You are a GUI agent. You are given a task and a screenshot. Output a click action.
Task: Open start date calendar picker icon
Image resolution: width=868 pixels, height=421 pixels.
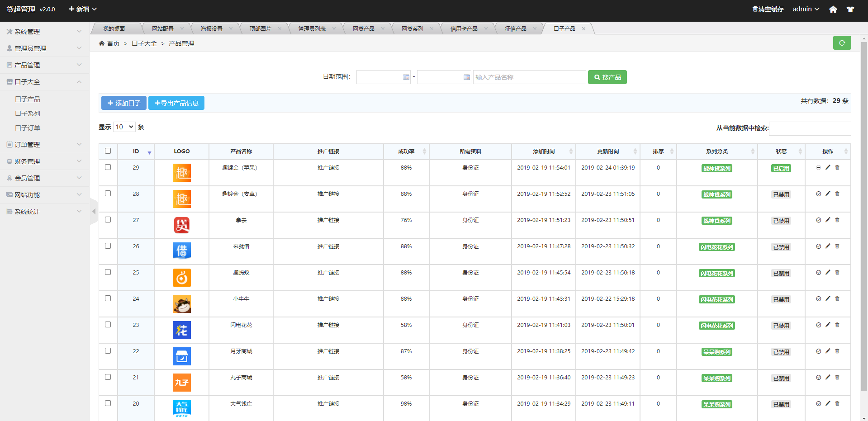[406, 77]
